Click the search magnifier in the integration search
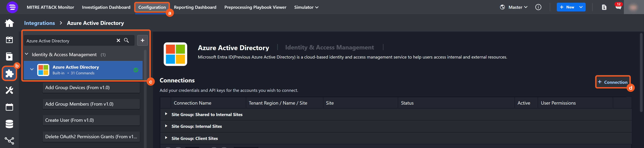The width and height of the screenshot is (644, 148). pyautogui.click(x=126, y=40)
